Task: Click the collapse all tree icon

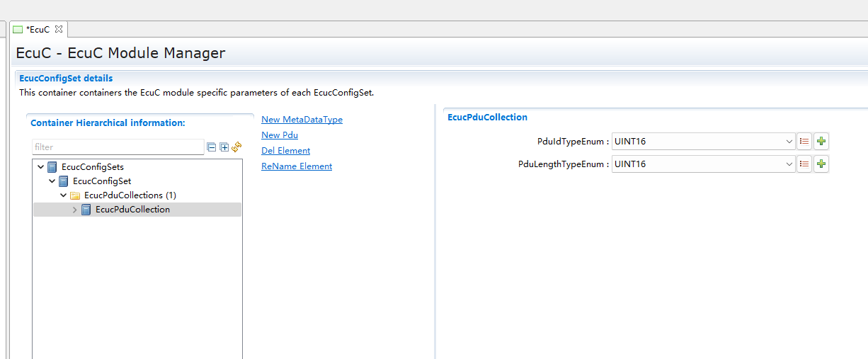Action: (x=211, y=147)
